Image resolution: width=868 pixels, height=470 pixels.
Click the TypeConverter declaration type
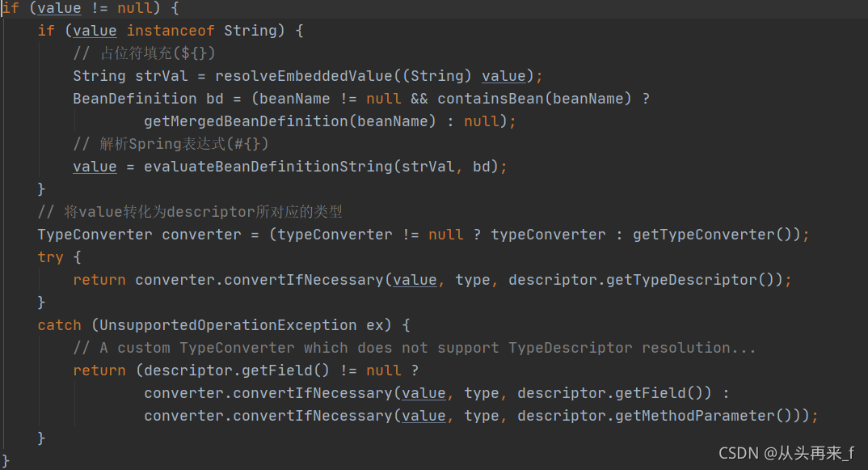pyautogui.click(x=95, y=235)
